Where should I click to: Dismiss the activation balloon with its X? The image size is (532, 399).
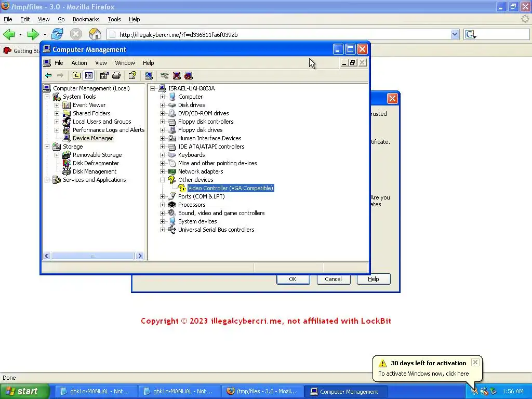click(x=475, y=362)
